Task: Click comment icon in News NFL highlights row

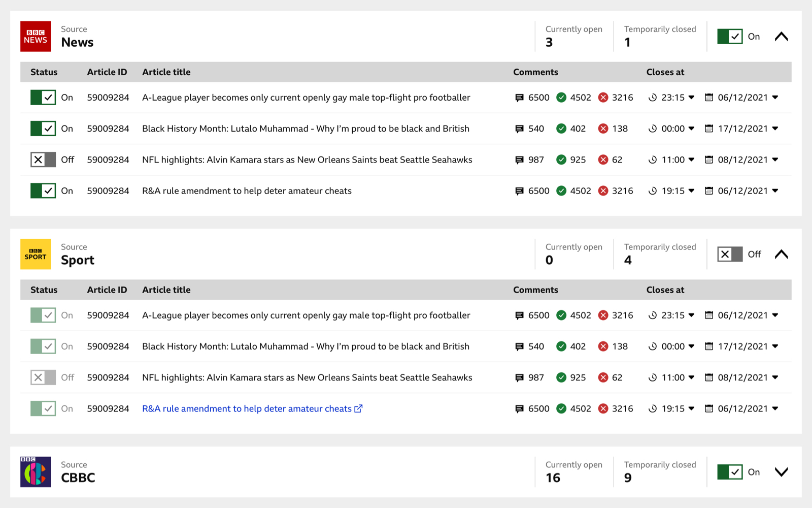Action: pyautogui.click(x=519, y=160)
